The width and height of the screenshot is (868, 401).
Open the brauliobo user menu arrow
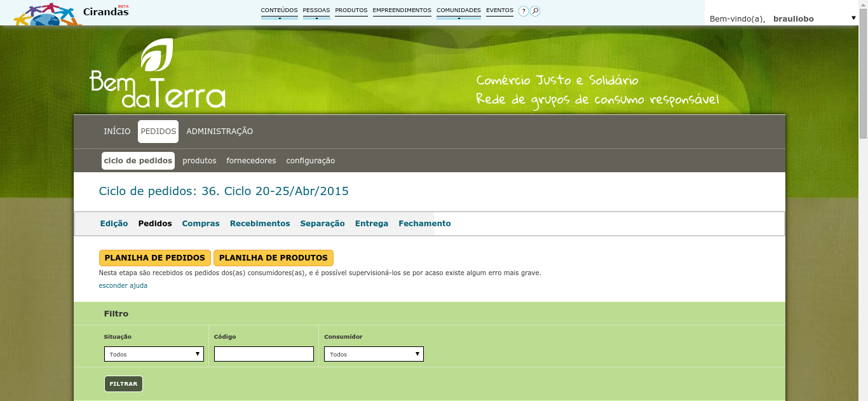853,18
